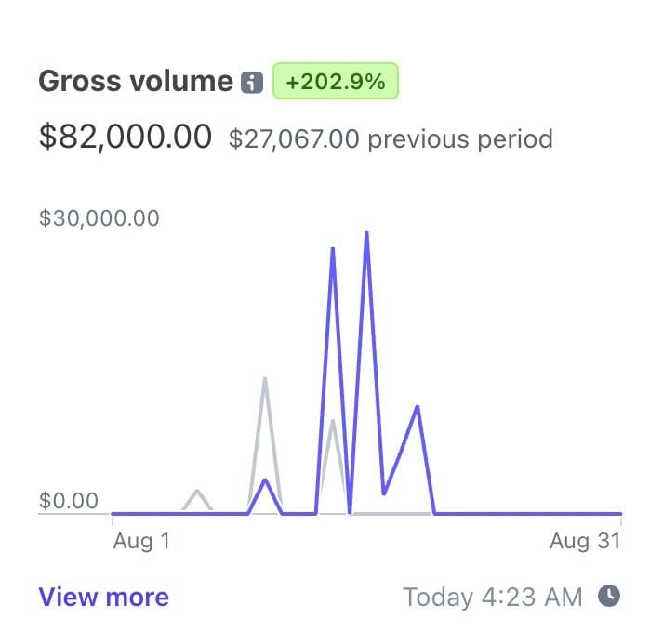The image size is (663, 644).
Task: Click the rightmost purple peak on the chart
Action: 418,407
